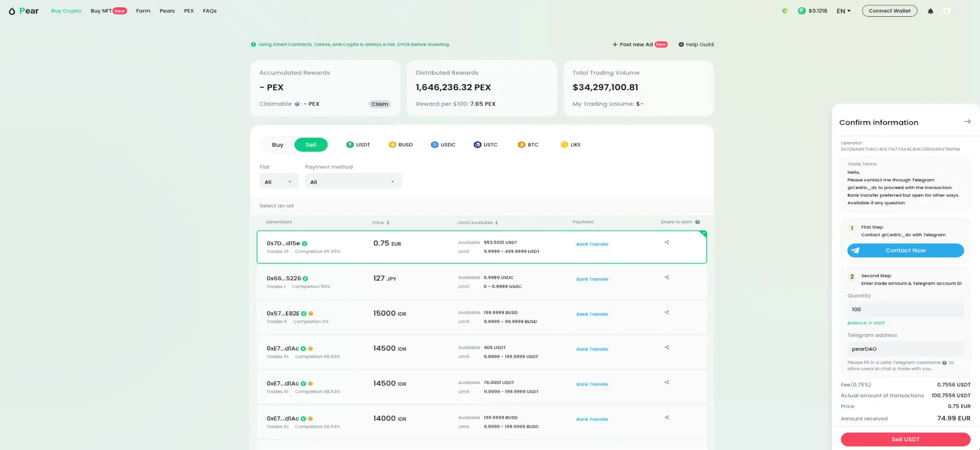Go to the FAQs page

point(209,11)
